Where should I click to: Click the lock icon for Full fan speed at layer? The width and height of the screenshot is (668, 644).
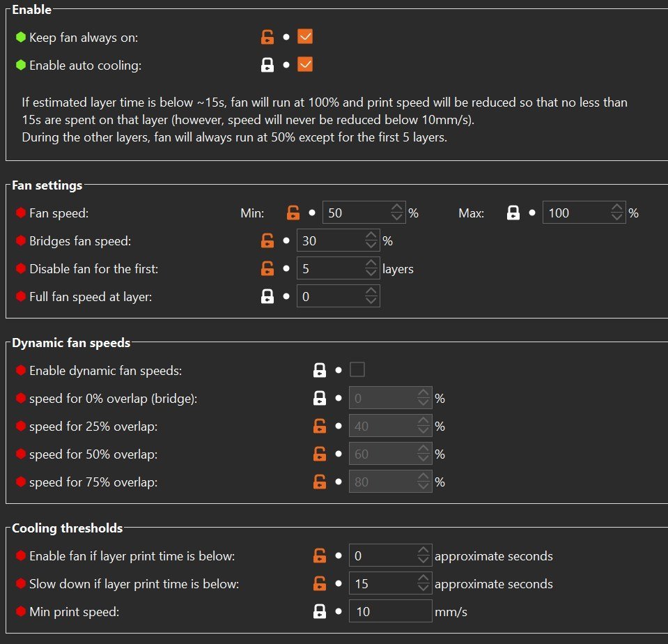(267, 297)
